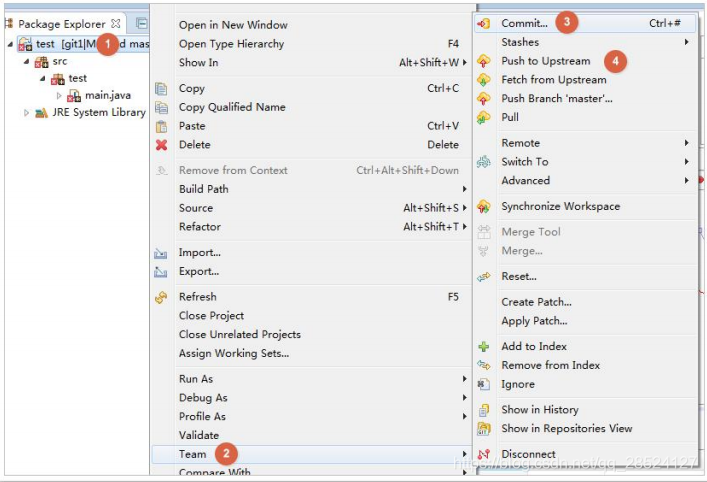Open the Refactor submenu

tap(311, 227)
